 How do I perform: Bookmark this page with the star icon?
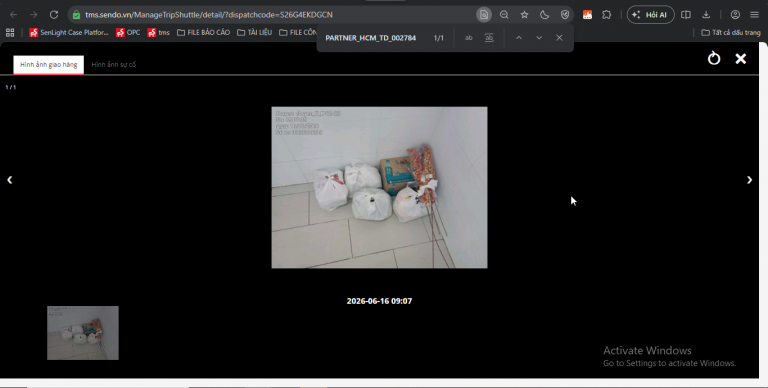[x=525, y=15]
